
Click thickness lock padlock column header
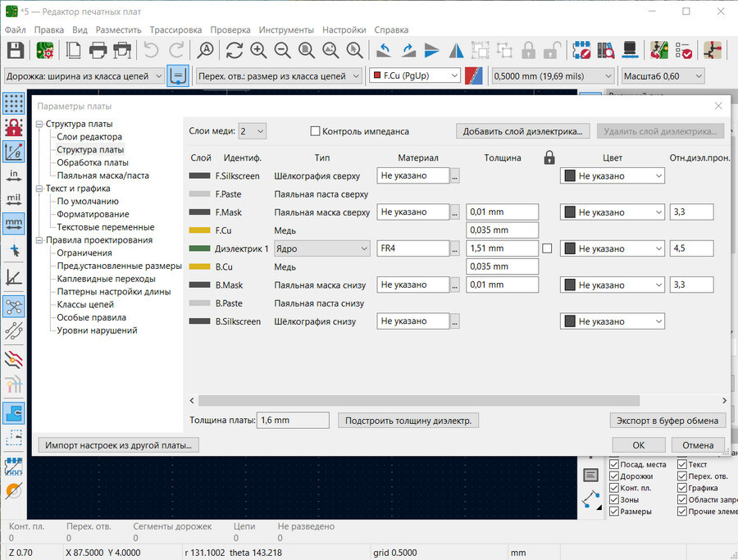[x=549, y=157]
